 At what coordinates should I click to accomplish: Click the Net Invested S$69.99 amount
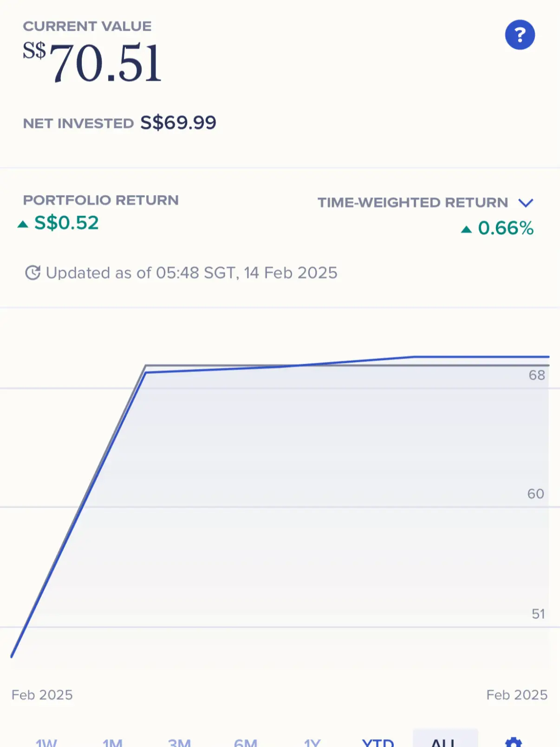178,123
